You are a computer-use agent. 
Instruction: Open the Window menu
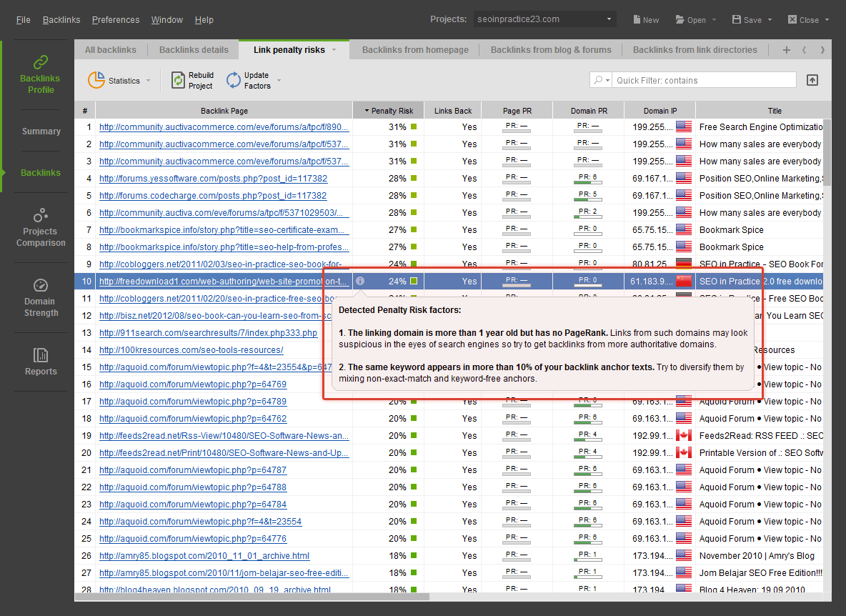(166, 19)
